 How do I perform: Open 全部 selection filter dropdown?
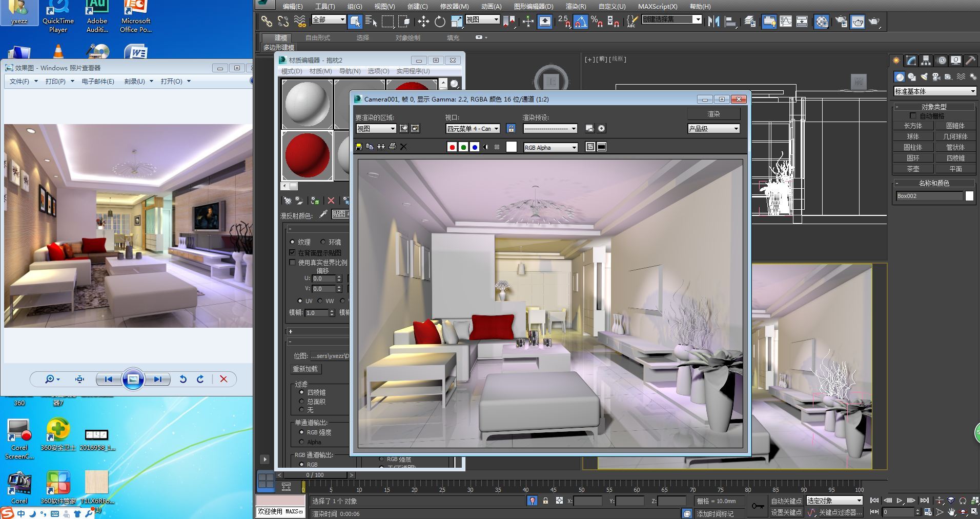point(329,19)
